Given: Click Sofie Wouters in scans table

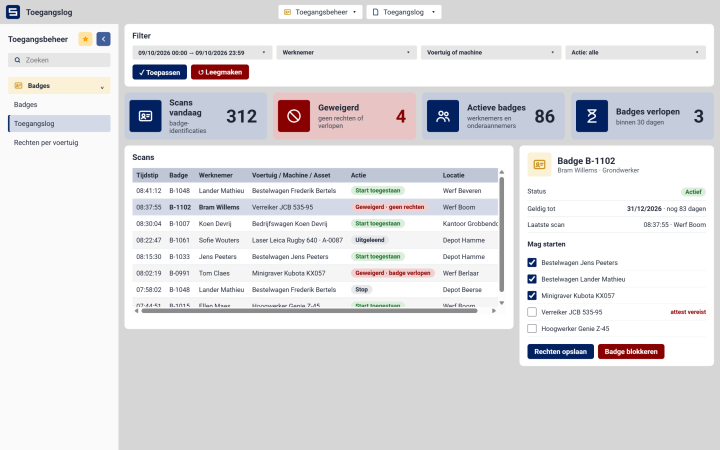Looking at the screenshot, I should 219,240.
